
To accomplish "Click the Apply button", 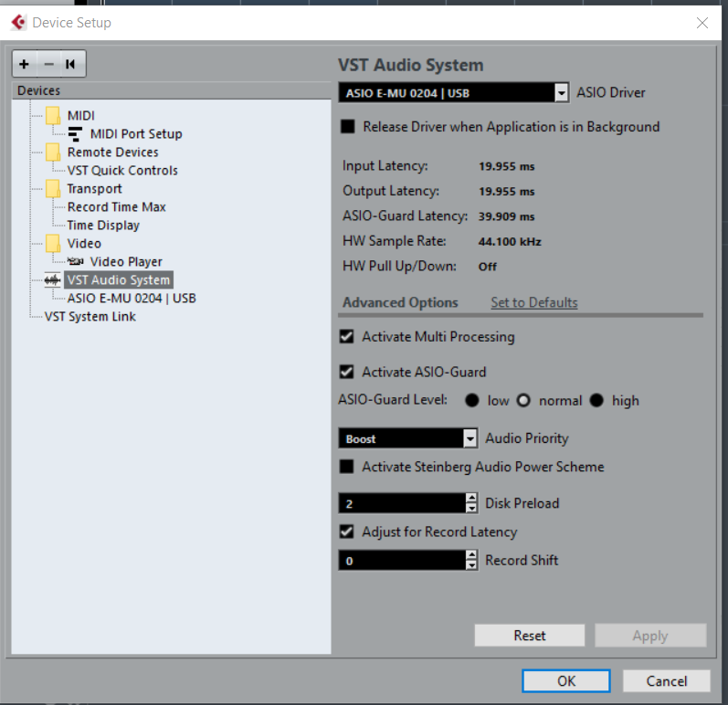I will coord(650,636).
